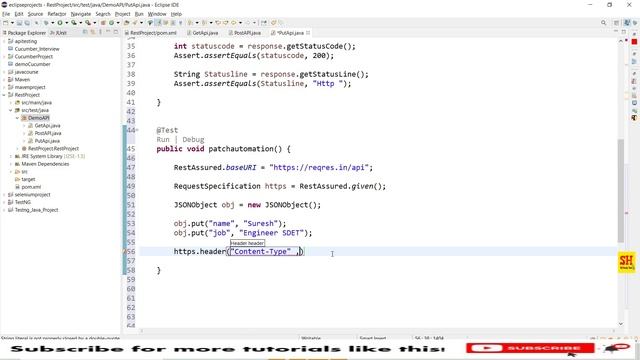Open the Navigate menu
Image resolution: width=640 pixels, height=360 pixels.
click(x=81, y=14)
